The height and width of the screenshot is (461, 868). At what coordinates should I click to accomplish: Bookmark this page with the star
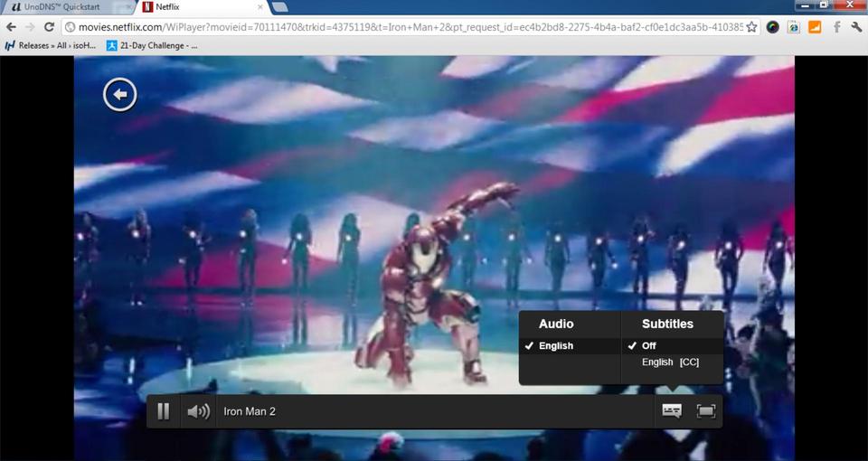[751, 27]
